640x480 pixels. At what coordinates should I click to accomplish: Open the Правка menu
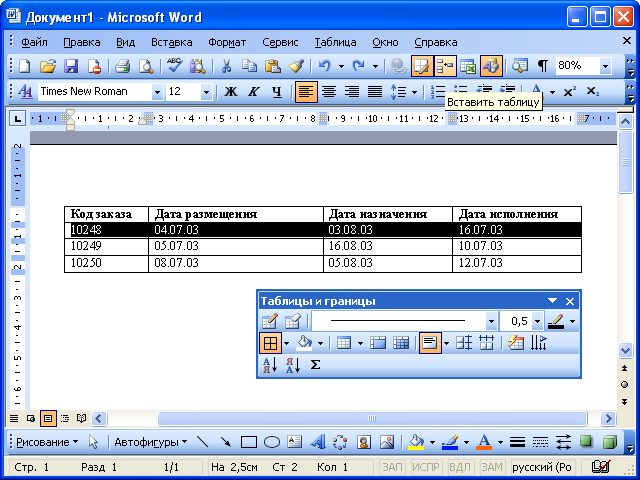click(82, 42)
